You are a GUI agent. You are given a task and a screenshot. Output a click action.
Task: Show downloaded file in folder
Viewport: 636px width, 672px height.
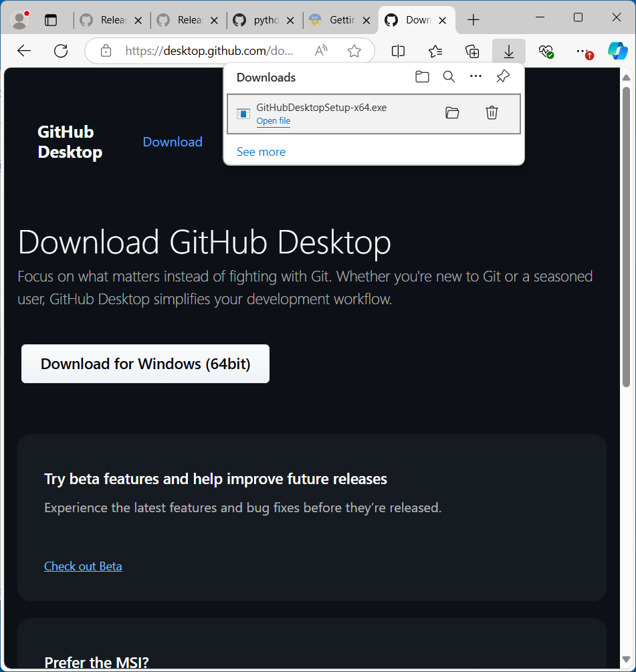452,113
